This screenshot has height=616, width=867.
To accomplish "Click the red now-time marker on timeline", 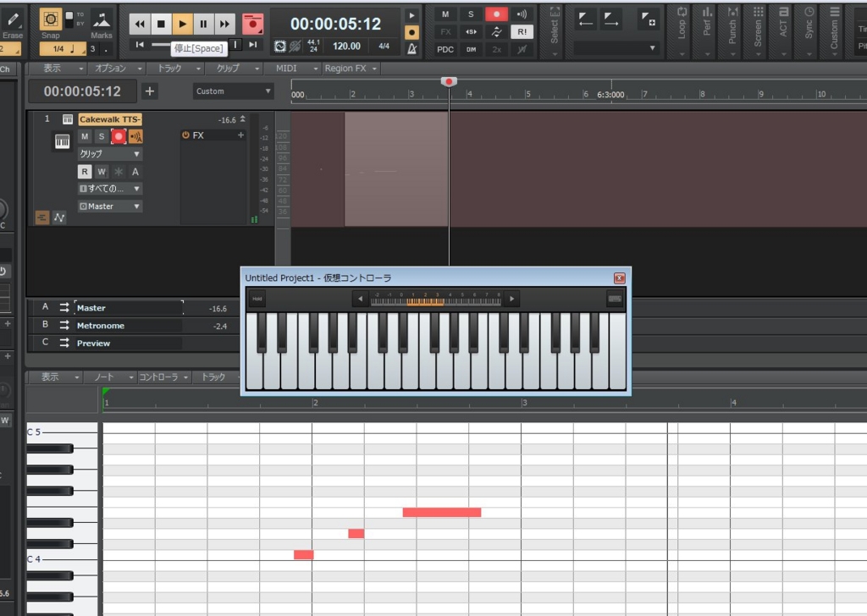I will pyautogui.click(x=449, y=81).
